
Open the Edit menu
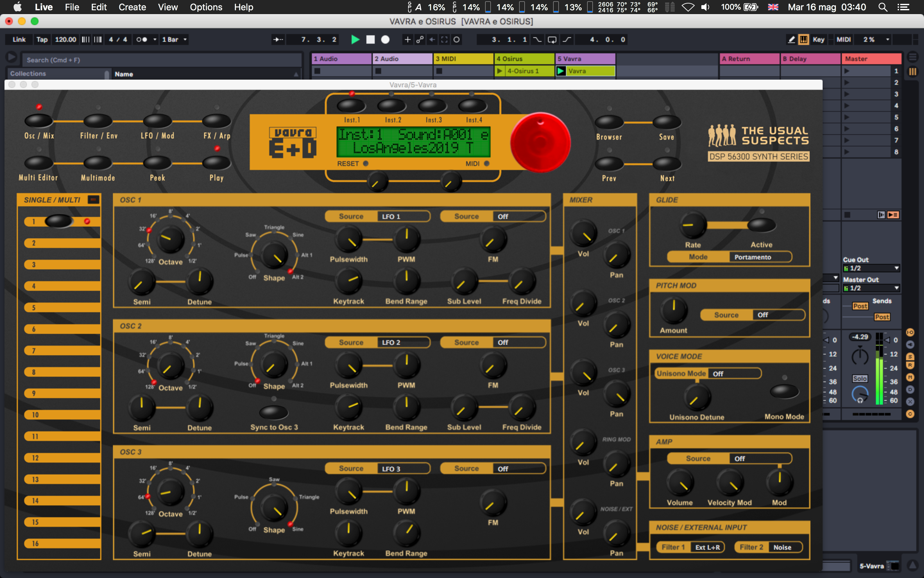[x=99, y=7]
